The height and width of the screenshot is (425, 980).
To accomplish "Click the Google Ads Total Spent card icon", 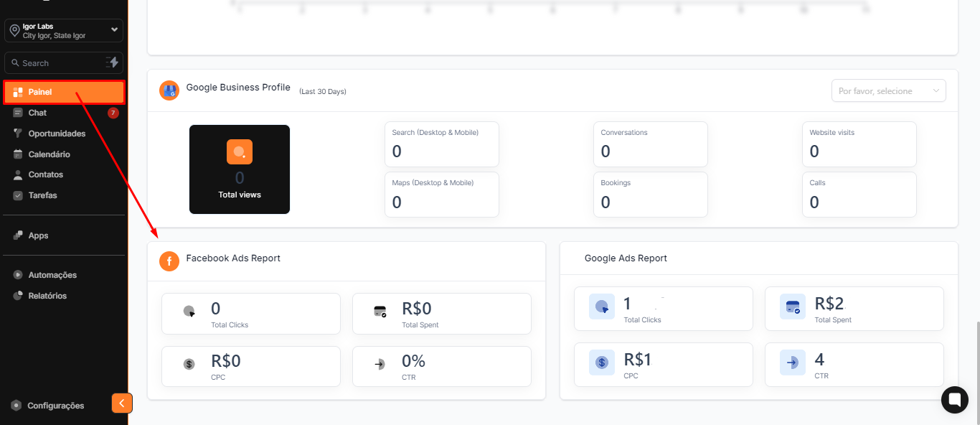I will pyautogui.click(x=792, y=307).
